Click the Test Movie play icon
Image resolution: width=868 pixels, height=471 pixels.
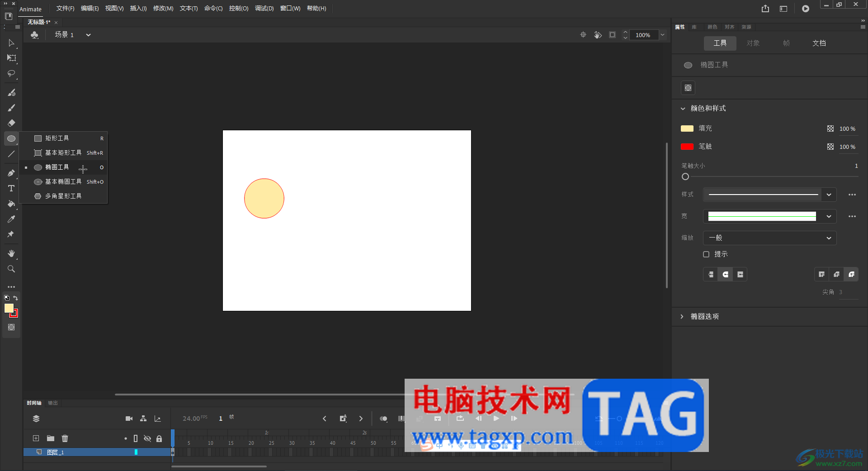pyautogui.click(x=806, y=9)
